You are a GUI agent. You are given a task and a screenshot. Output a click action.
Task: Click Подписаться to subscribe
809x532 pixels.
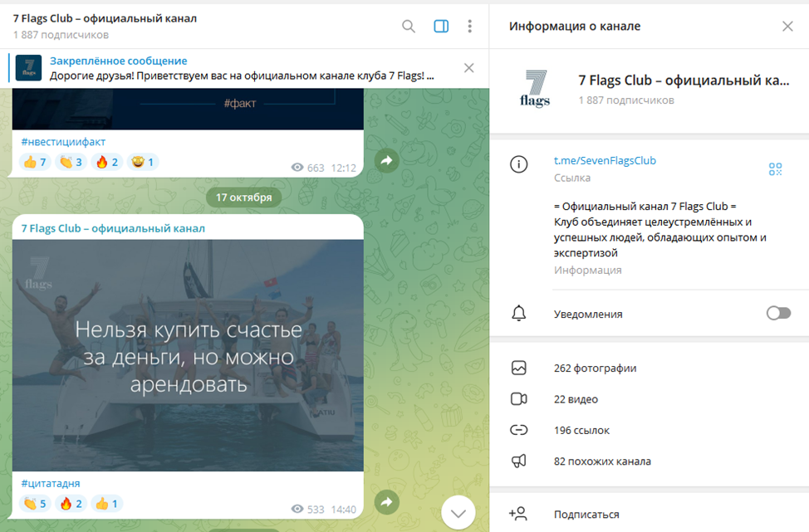586,515
